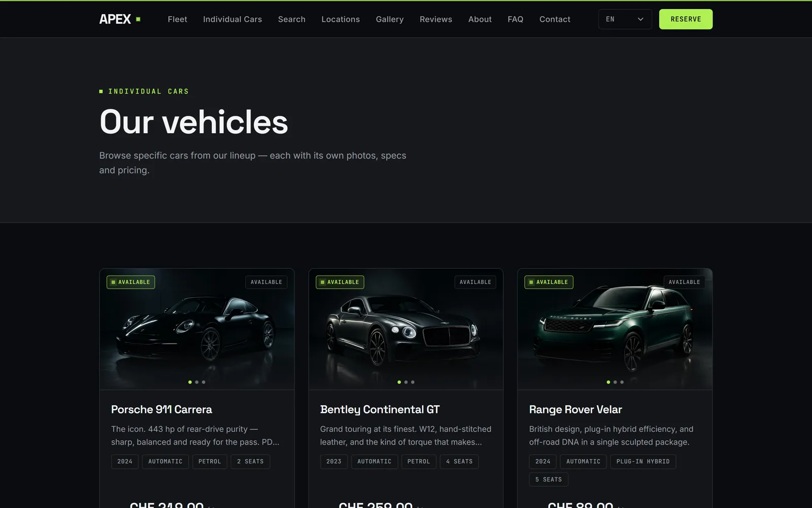
Task: Click the 5 SEATS tag
Action: (x=549, y=480)
